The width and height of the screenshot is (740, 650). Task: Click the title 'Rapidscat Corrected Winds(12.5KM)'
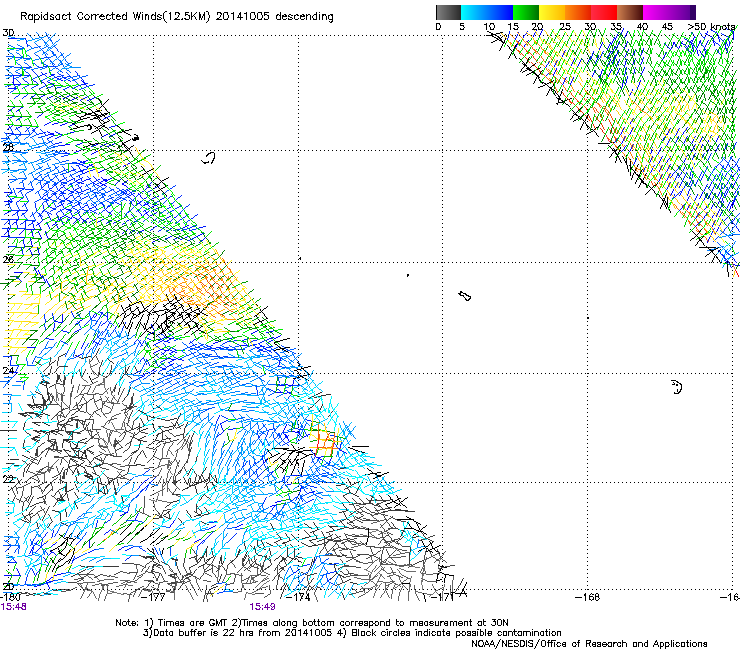coord(115,17)
